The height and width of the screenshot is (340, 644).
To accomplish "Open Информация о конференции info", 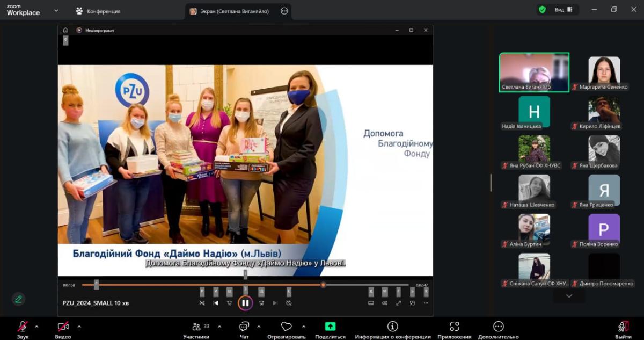I will pos(392,327).
